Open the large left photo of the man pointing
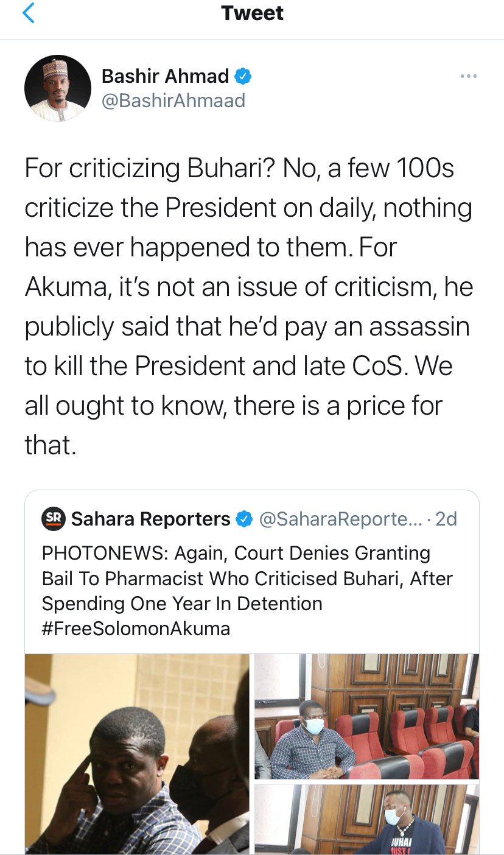The width and height of the screenshot is (504, 855). pos(137,753)
